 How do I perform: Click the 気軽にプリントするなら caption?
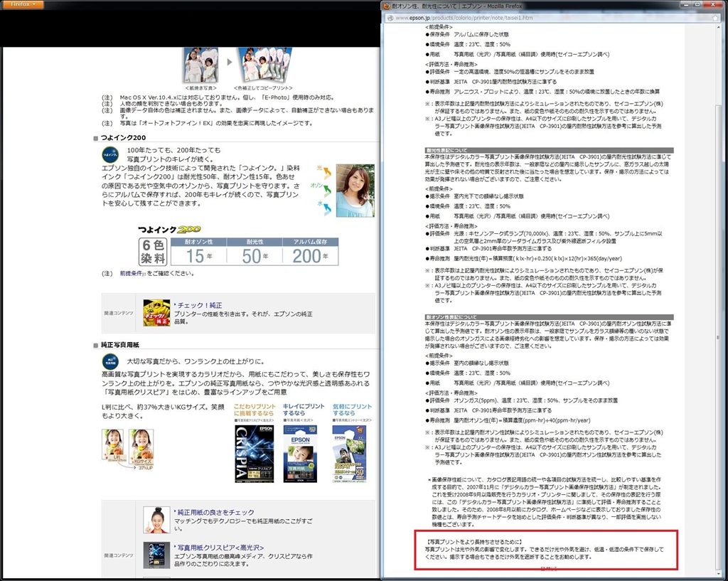[x=353, y=410]
